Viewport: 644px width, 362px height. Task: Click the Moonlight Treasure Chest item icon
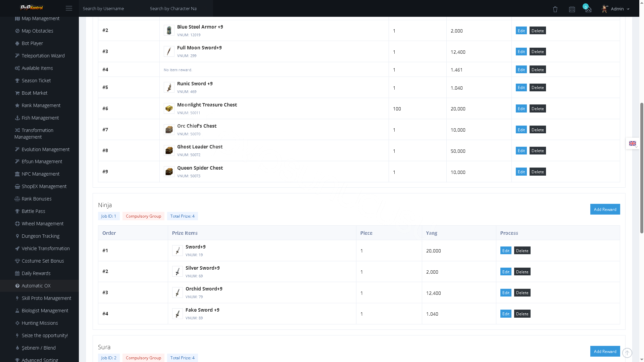click(x=169, y=108)
